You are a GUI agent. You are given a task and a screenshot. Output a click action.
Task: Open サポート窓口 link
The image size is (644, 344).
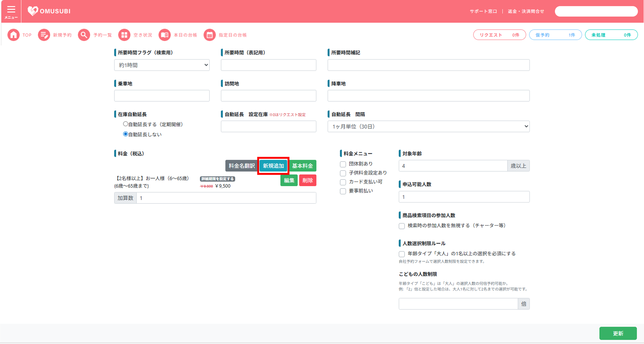(483, 11)
